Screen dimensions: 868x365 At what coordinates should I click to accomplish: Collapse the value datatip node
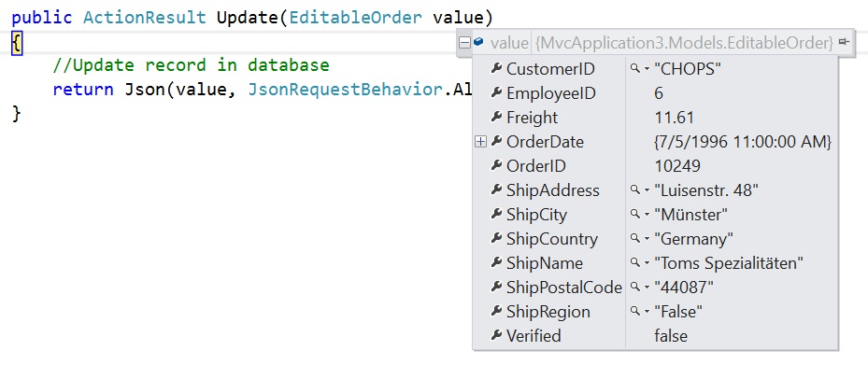pyautogui.click(x=465, y=42)
